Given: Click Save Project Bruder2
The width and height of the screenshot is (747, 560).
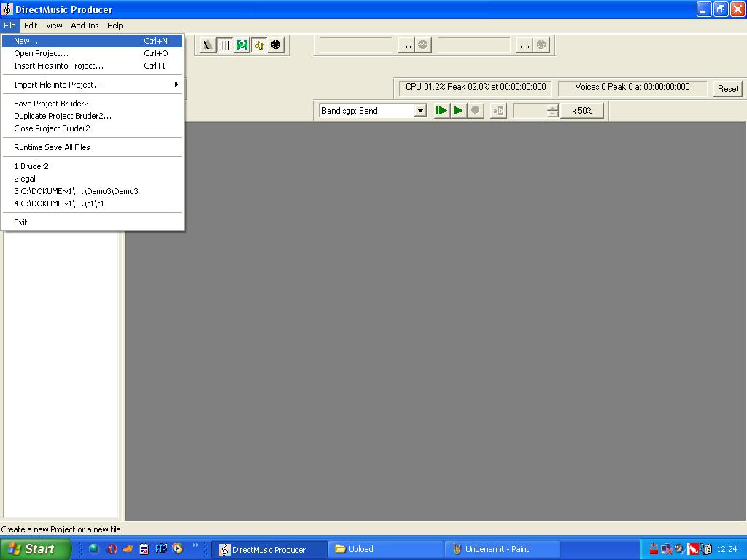Looking at the screenshot, I should point(51,104).
